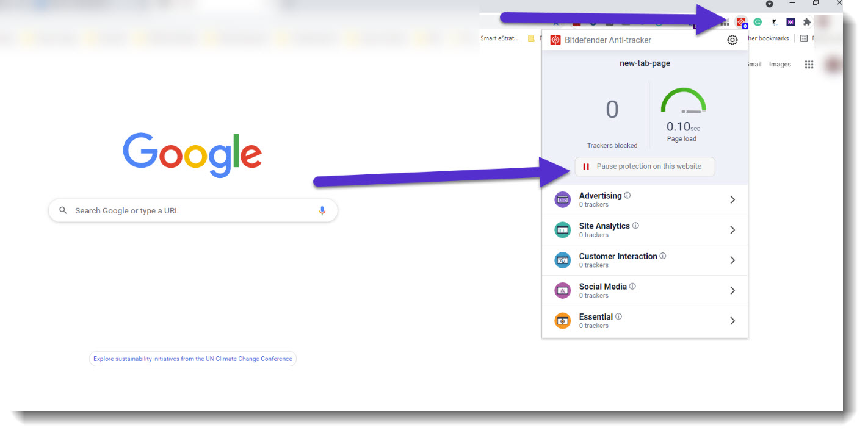Screen dimensions: 868x436
Task: Click the Chrome profile dropdown arrow in the title bar
Action: [769, 4]
